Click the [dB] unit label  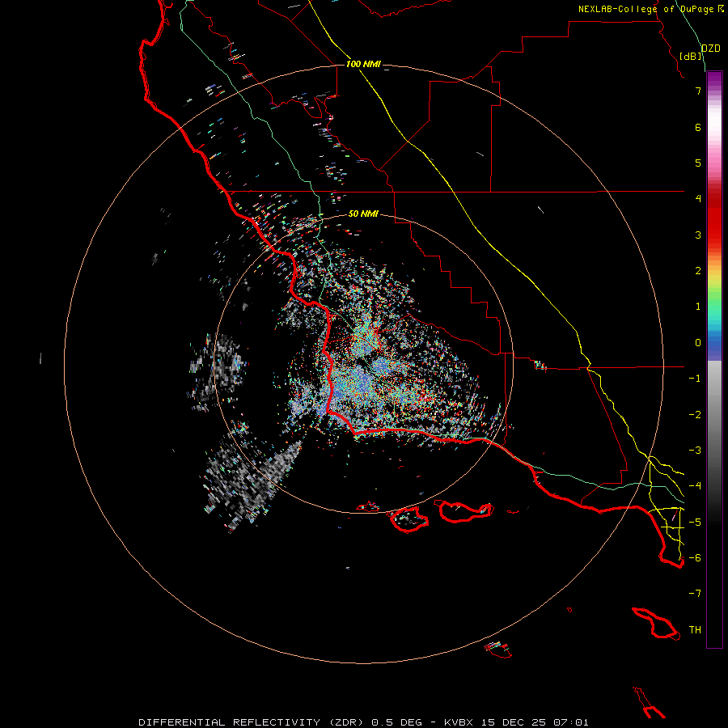691,56
